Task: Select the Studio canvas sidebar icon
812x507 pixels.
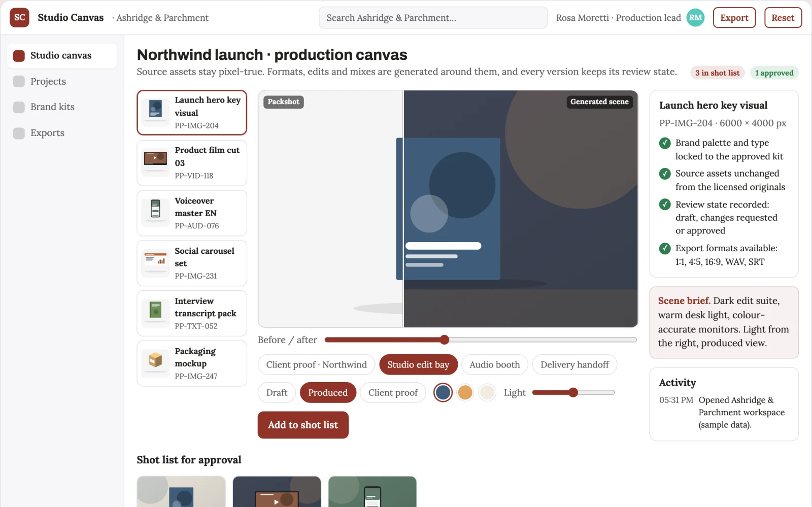Action: point(19,56)
